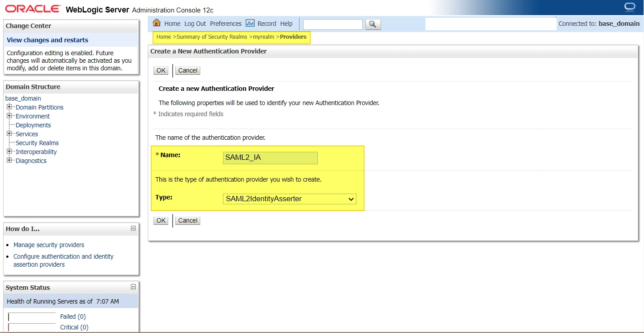Click the Home text link beside the house icon
This screenshot has height=333, width=644.
click(172, 24)
